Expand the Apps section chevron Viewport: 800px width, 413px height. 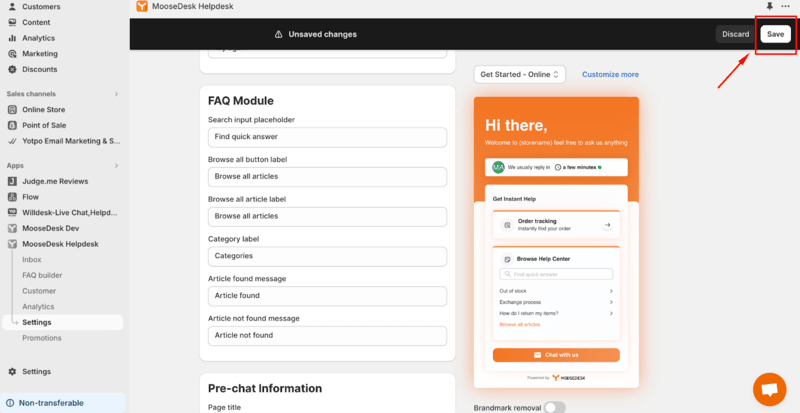pos(116,165)
